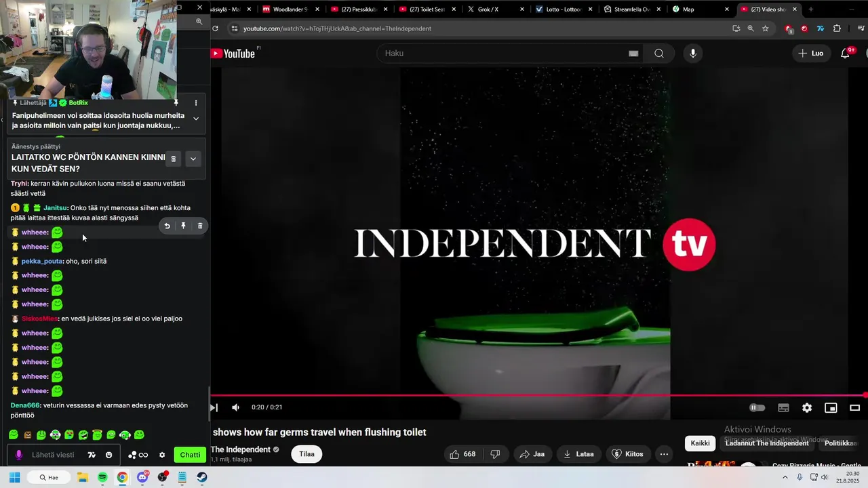Viewport: 868px width, 488px height.
Task: Click Dena666 username in chat
Action: pyautogui.click(x=25, y=405)
